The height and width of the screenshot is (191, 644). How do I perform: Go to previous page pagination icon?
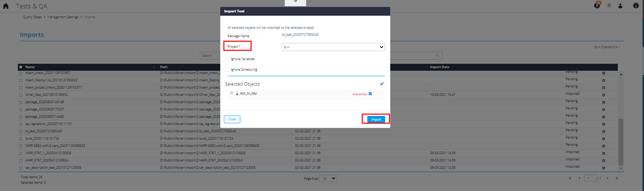579,178
